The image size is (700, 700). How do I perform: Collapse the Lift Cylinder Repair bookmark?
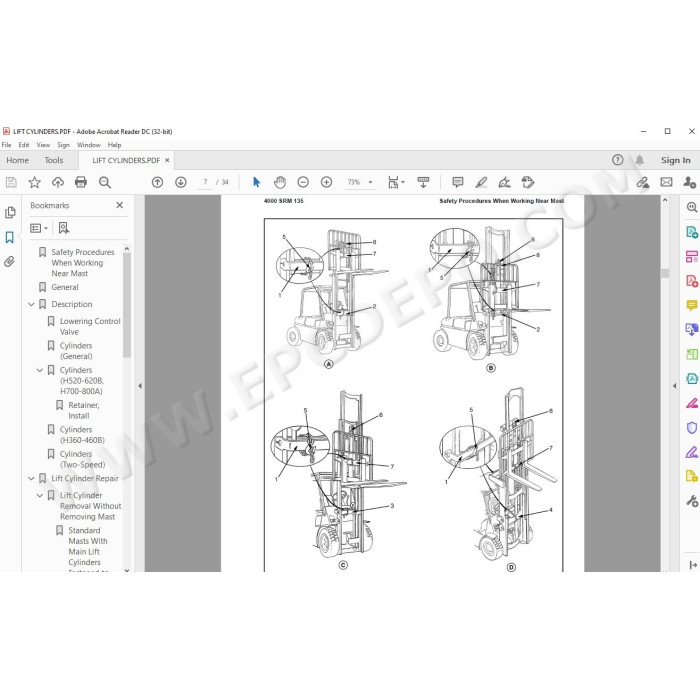[x=31, y=479]
